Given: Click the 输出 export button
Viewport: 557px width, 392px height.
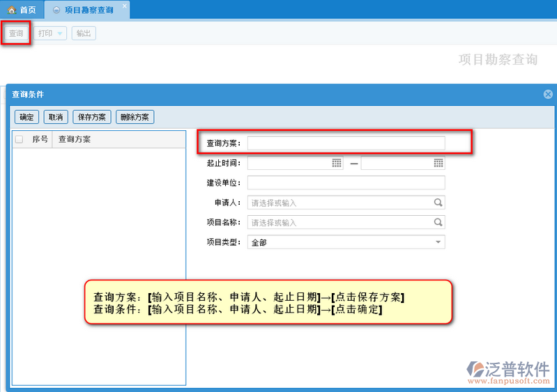Looking at the screenshot, I should coord(84,33).
